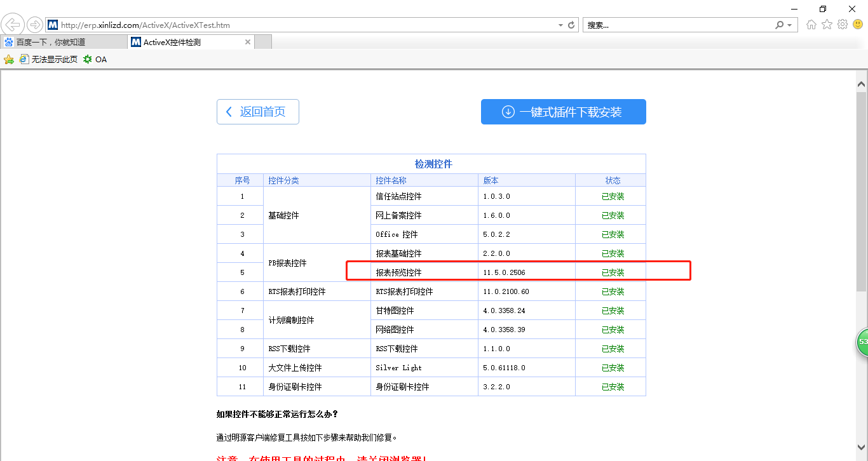Open the compatibility view control beside address bar
This screenshot has height=461, width=868.
571,24
